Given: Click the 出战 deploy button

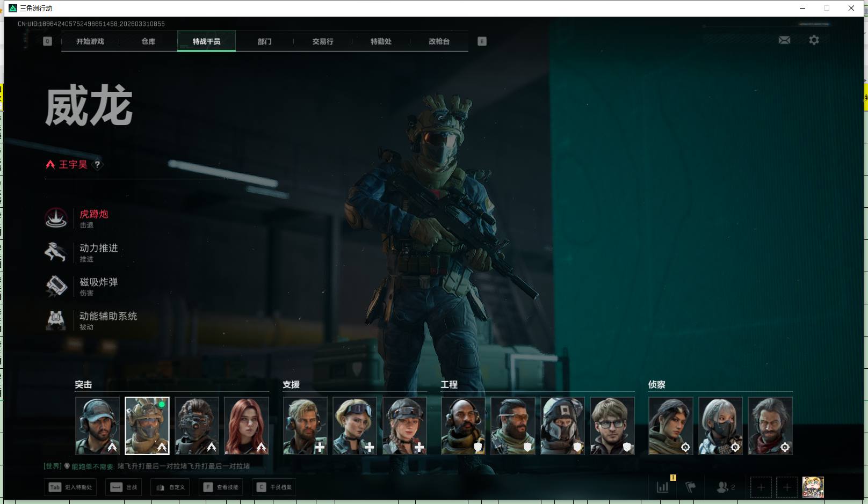Looking at the screenshot, I should [124, 487].
